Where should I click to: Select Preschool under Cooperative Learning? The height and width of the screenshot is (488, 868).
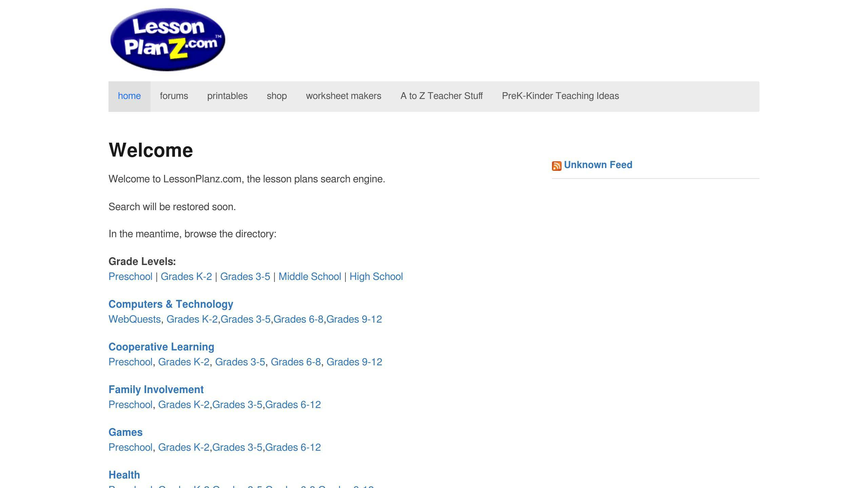(130, 362)
